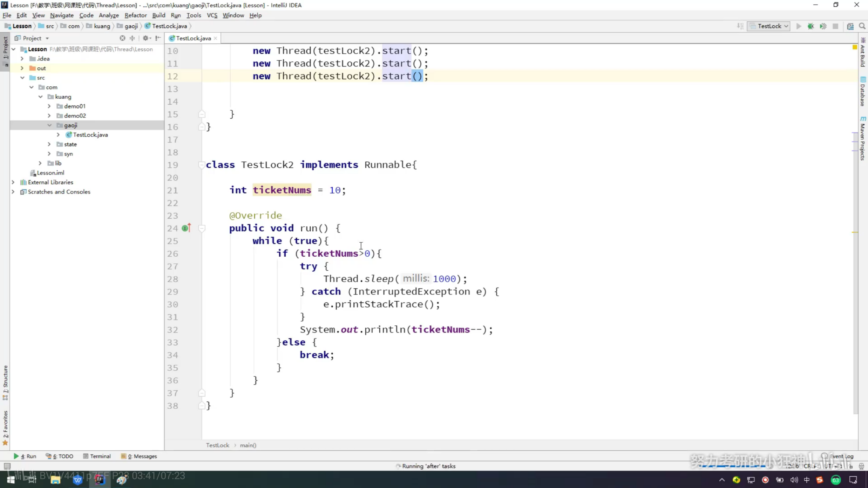Image resolution: width=868 pixels, height=488 pixels.
Task: Open the Database side panel
Action: pyautogui.click(x=863, y=91)
